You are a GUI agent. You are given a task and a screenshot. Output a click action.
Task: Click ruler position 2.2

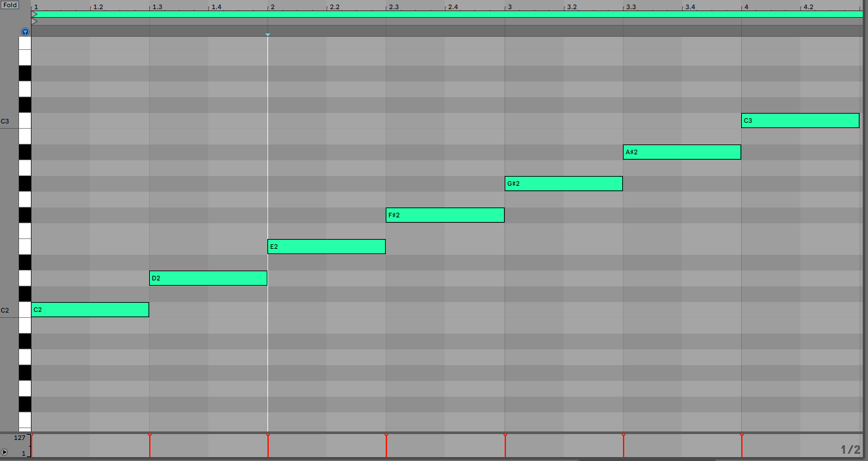pyautogui.click(x=334, y=7)
